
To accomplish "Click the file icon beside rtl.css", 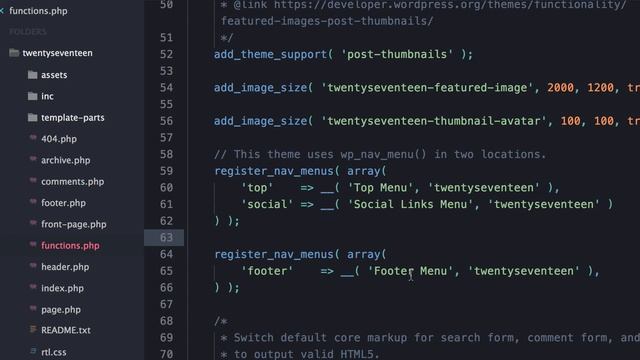I will (33, 351).
